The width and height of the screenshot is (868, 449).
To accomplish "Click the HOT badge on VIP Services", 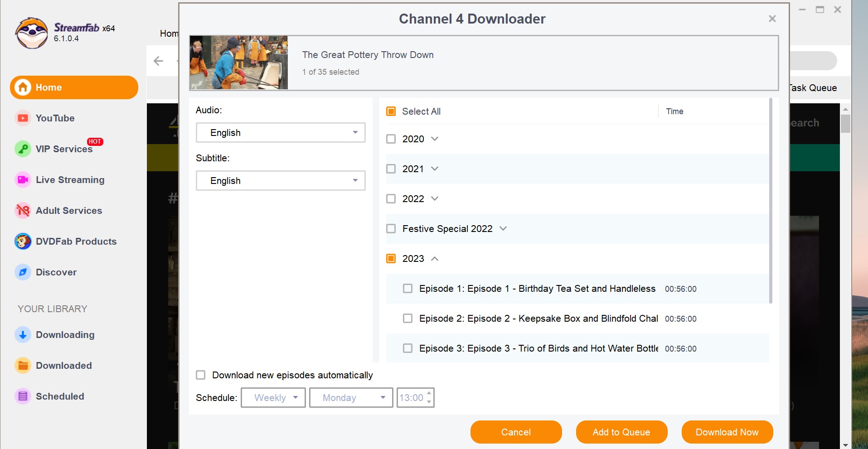I will (95, 142).
